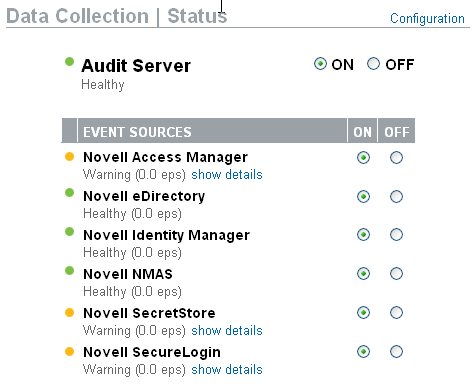Click the green Novell Identity Manager status dot
Image resolution: width=476 pixels, height=390 pixels.
69,232
